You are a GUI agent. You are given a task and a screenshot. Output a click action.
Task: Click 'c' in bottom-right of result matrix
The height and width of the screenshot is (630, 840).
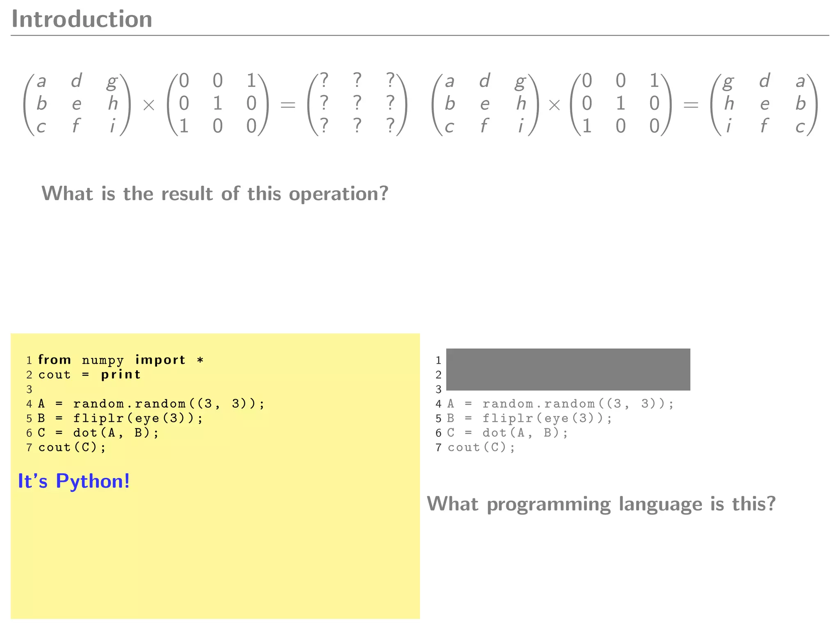point(800,126)
